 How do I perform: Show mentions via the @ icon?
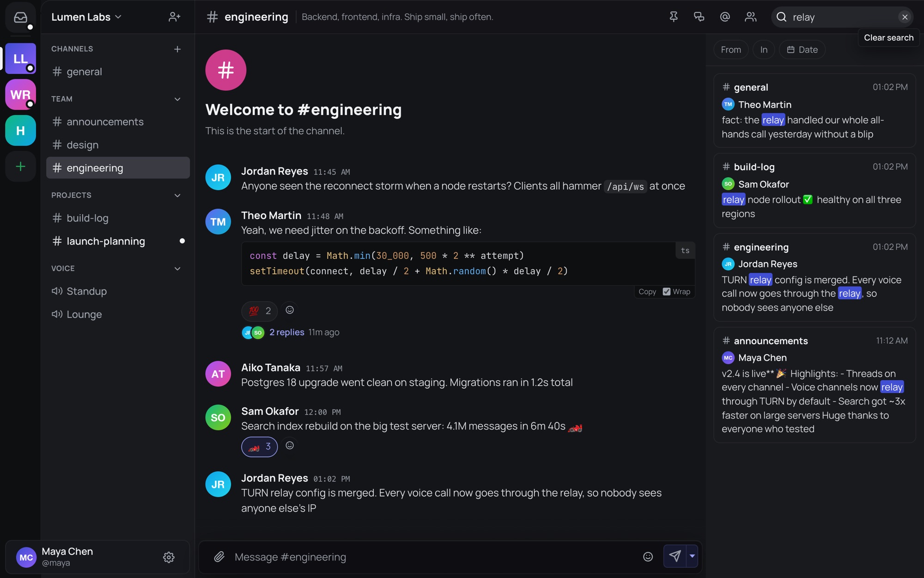[725, 17]
